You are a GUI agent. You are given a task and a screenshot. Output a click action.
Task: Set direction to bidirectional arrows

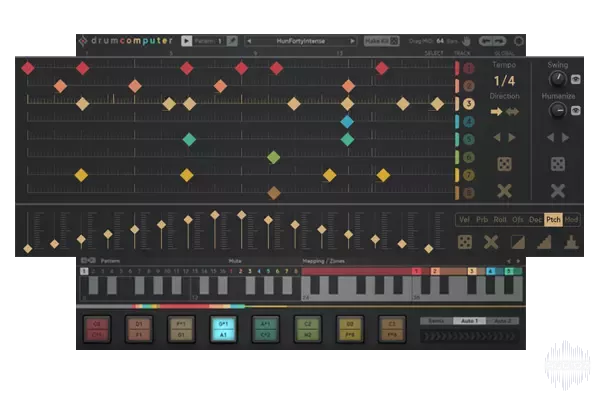(x=512, y=112)
